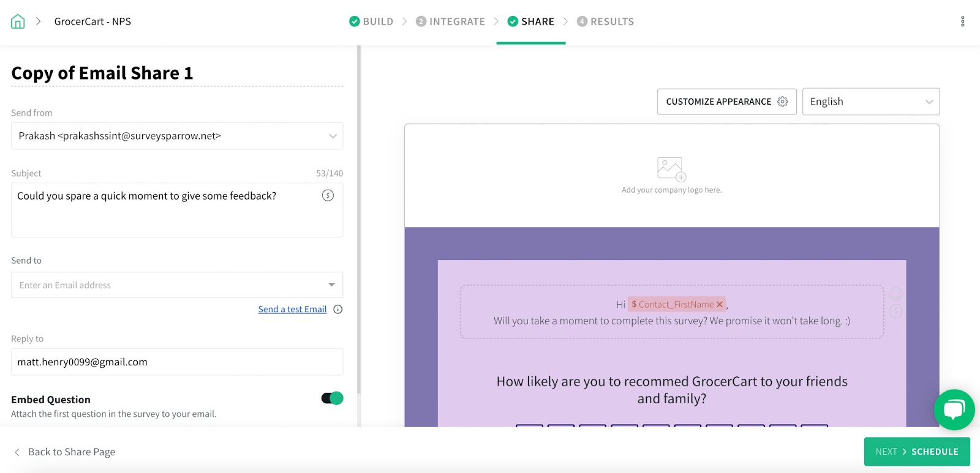Go to the home dashboard icon
The width and height of the screenshot is (980, 473).
click(x=18, y=21)
